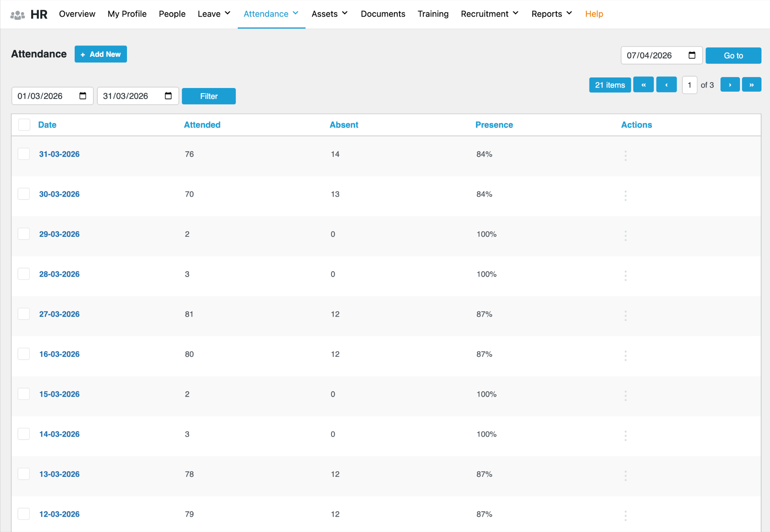Open the 28-03-2026 attendance record link
Viewport: 770px width, 532px height.
59,274
